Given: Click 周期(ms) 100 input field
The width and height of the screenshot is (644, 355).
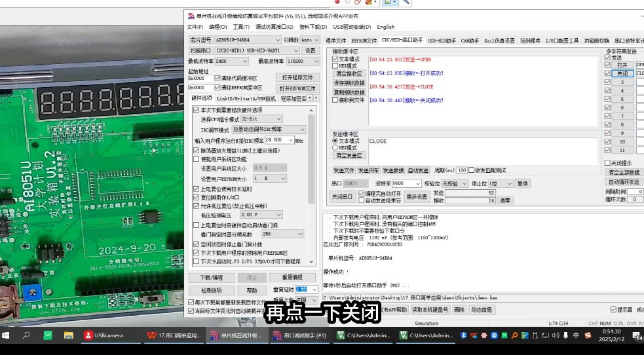Looking at the screenshot, I should [x=462, y=170].
